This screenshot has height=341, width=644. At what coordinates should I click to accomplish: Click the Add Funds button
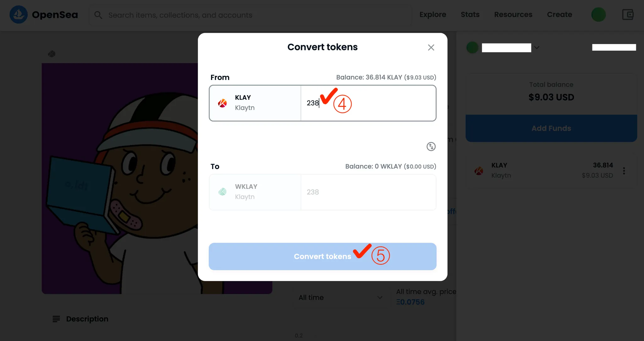(551, 128)
